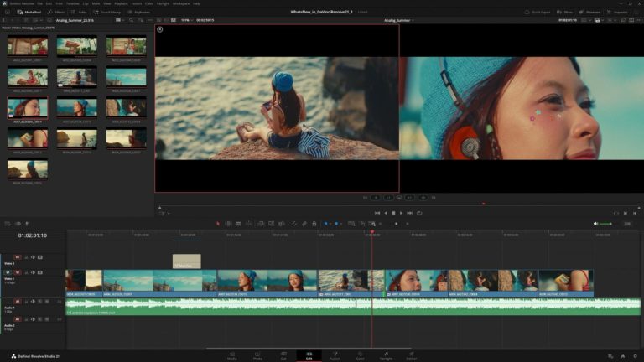Viewport: 644px width, 362px height.
Task: Open the DaVinci Resolve logo menu
Action: [3, 3]
